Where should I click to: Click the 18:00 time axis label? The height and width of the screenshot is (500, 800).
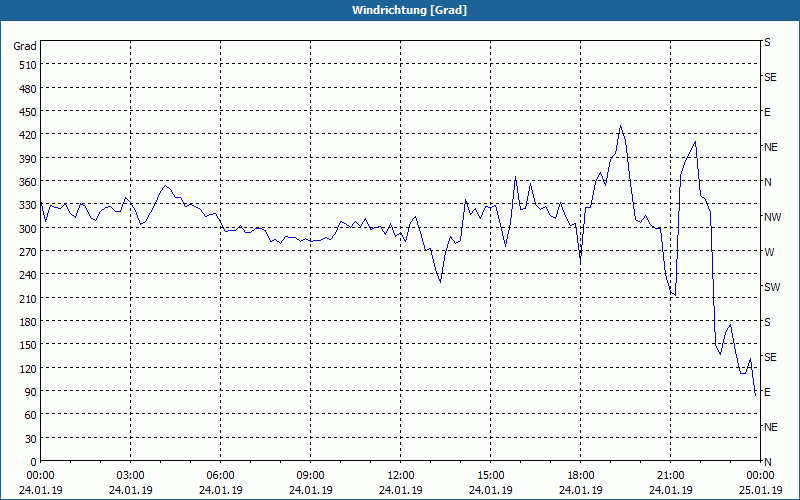point(581,476)
